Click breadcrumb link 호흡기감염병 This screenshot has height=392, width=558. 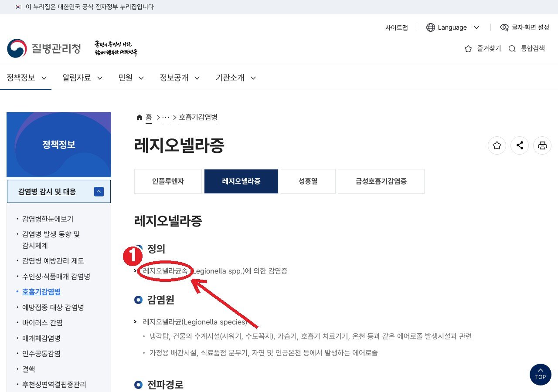tap(198, 117)
